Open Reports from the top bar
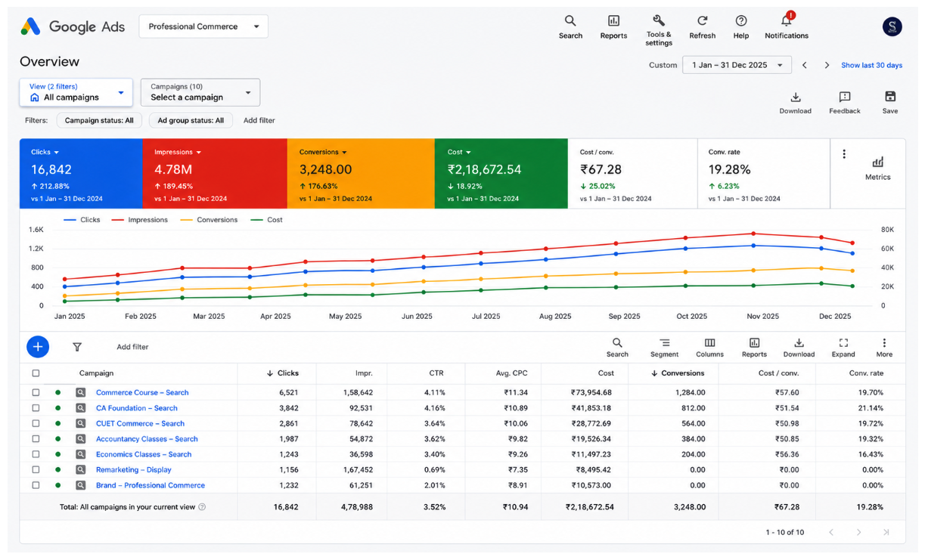Image resolution: width=925 pixels, height=560 pixels. (613, 26)
